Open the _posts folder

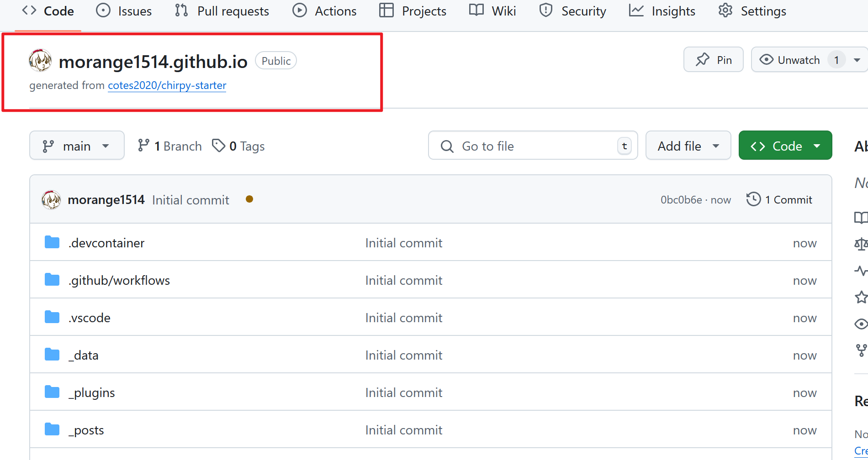[86, 430]
